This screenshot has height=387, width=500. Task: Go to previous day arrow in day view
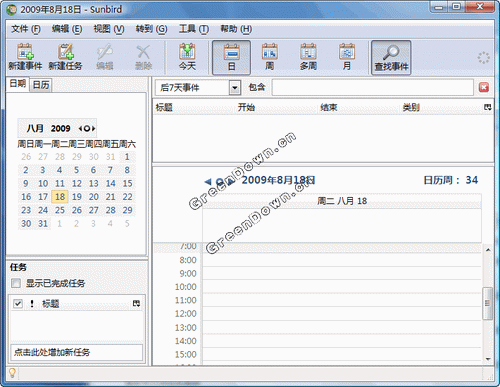click(x=208, y=182)
